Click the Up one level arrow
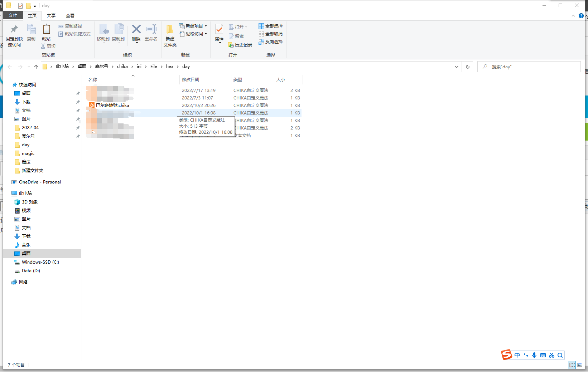This screenshot has height=372, width=588. [x=36, y=67]
